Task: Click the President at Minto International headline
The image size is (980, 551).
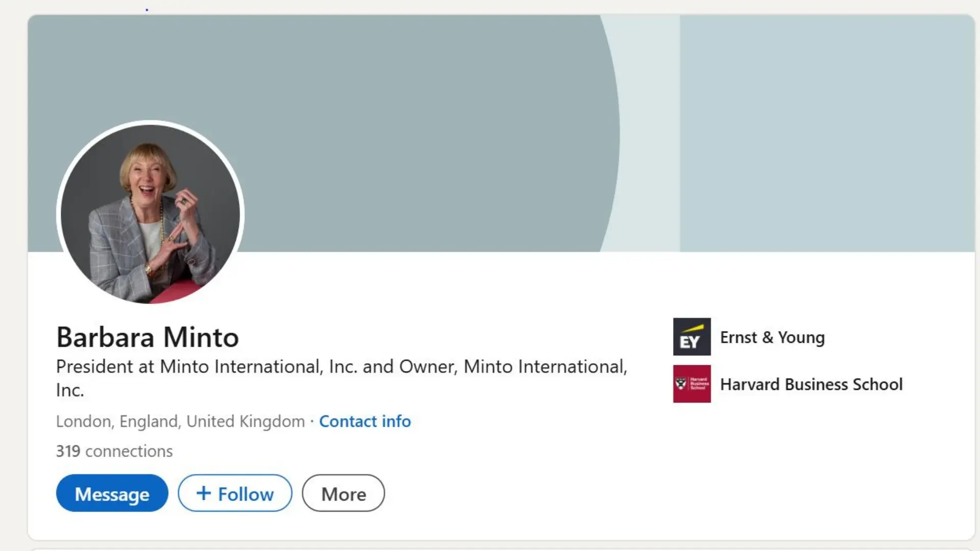Action: [341, 367]
